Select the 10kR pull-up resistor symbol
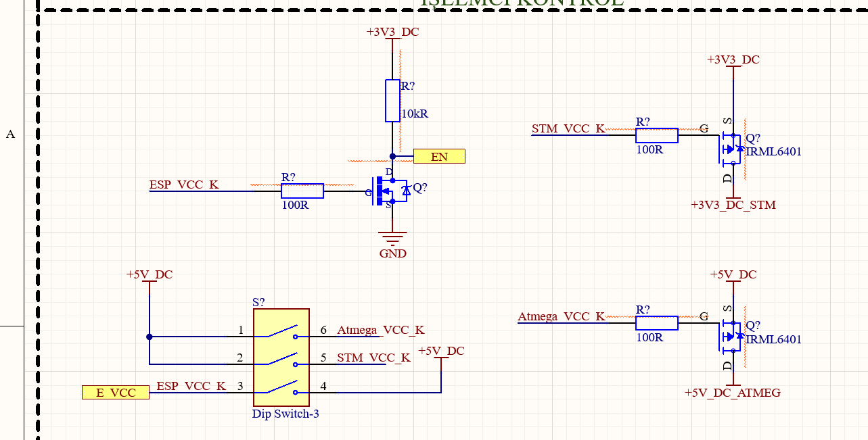This screenshot has width=868, height=440. pos(392,101)
